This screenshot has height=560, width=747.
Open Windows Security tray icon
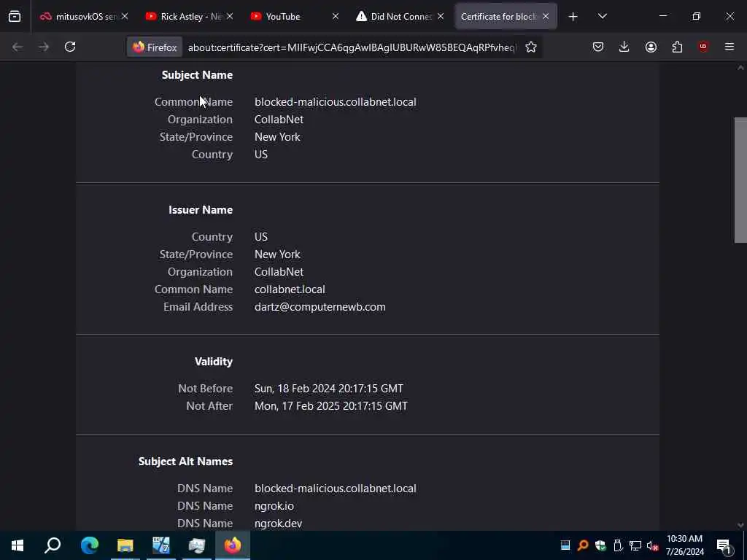pyautogui.click(x=600, y=545)
